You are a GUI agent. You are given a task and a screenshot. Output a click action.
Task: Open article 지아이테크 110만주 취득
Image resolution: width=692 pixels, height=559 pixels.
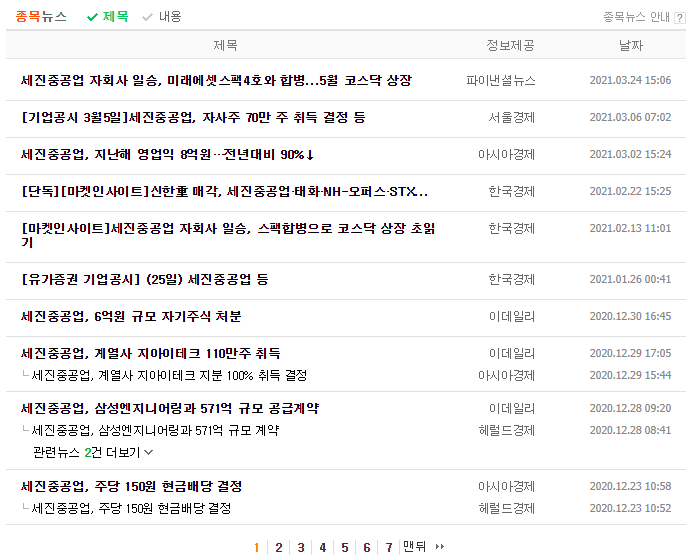pos(150,353)
